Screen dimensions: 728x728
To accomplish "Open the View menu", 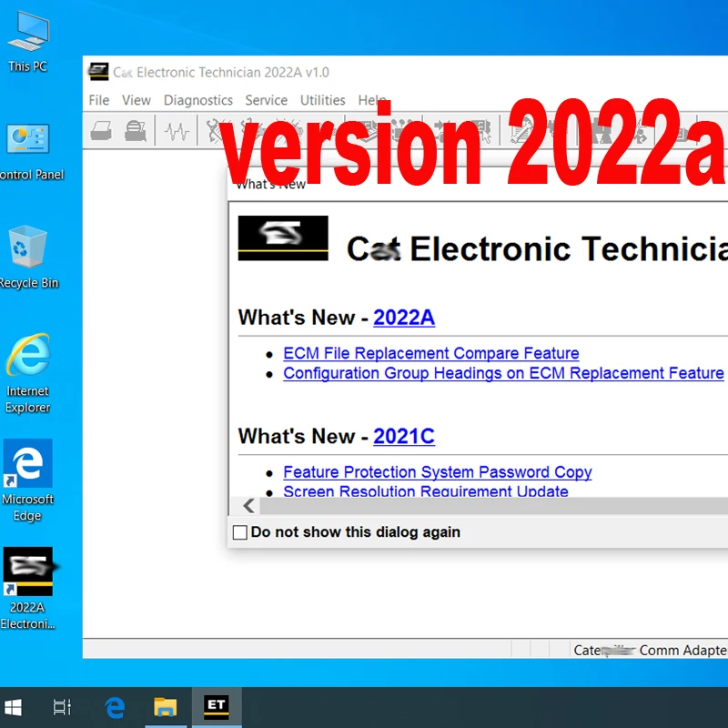I will 136,100.
